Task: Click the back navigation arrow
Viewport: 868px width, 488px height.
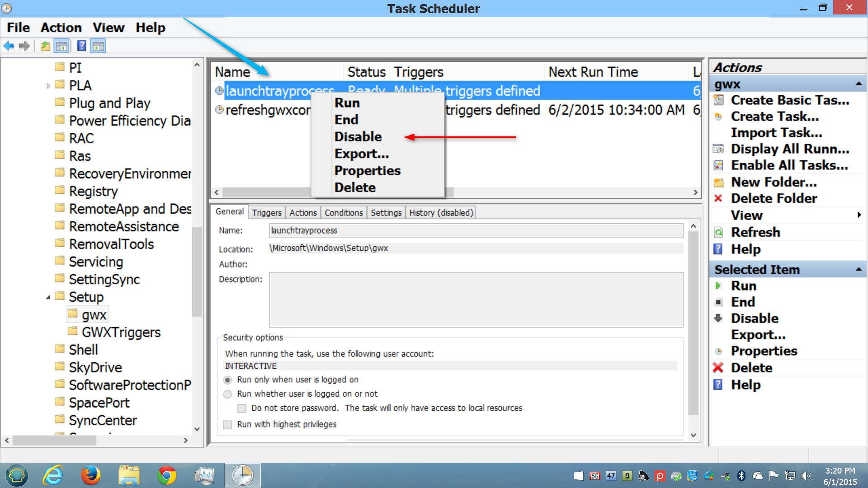Action: click(9, 46)
